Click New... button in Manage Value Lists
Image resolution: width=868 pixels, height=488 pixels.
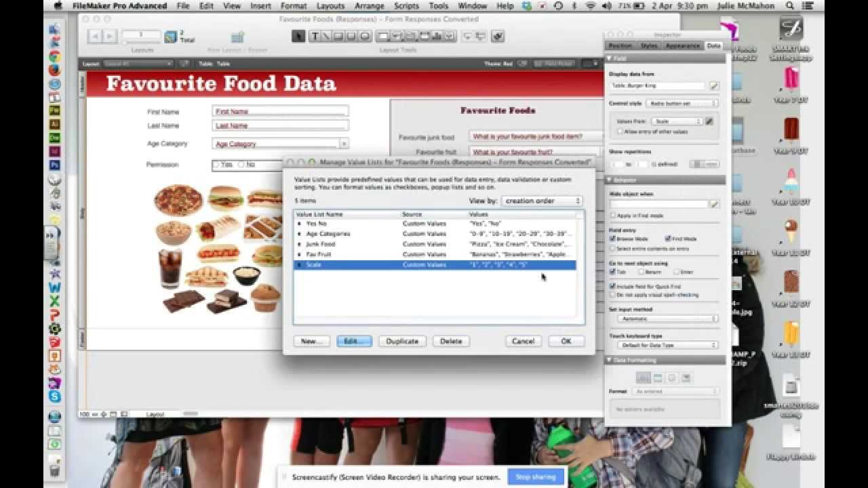click(312, 341)
